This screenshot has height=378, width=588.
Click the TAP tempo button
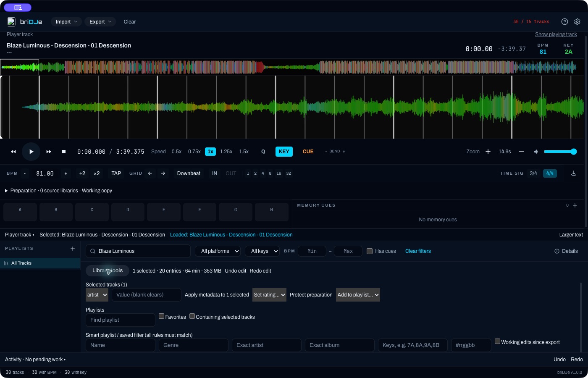(x=116, y=173)
